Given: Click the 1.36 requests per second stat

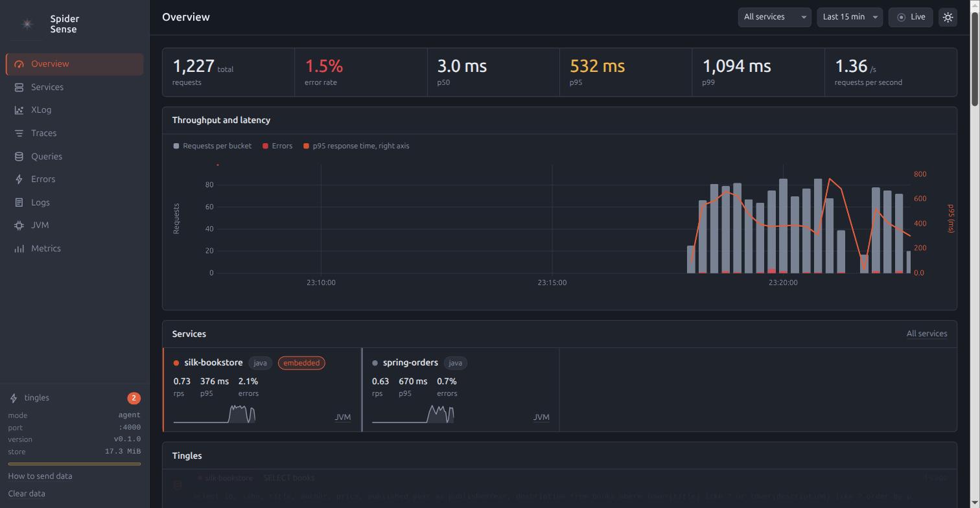Looking at the screenshot, I should click(x=891, y=72).
